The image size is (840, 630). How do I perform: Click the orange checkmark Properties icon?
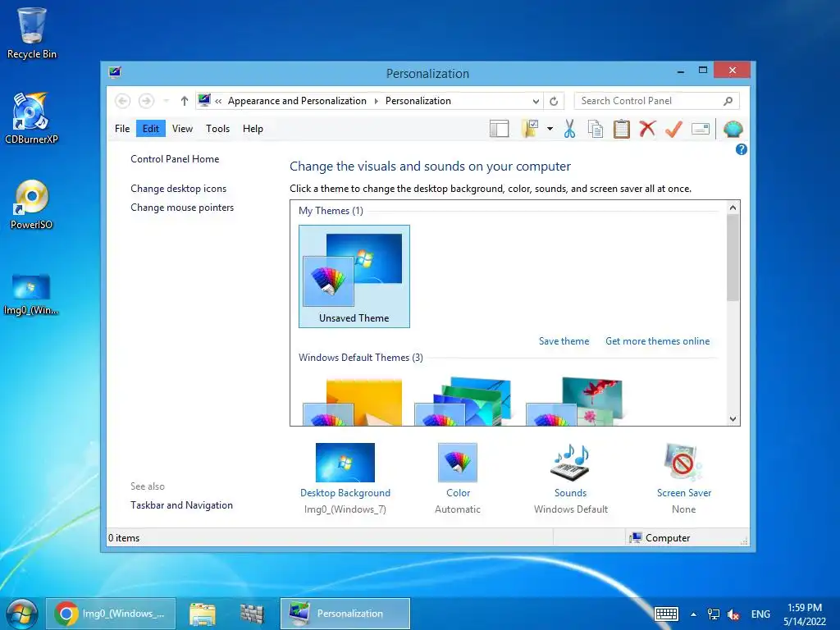click(x=674, y=129)
